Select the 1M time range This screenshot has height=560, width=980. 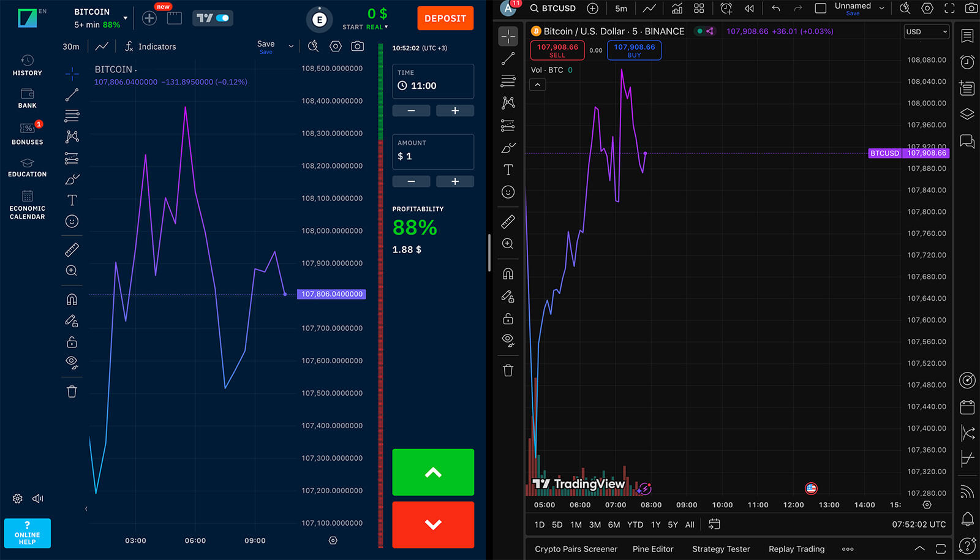[x=576, y=524]
